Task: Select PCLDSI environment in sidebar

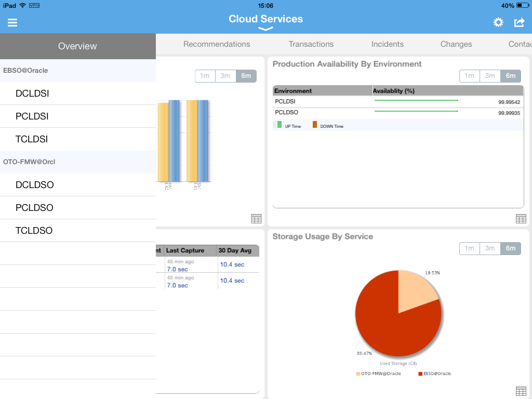Action: pos(78,116)
